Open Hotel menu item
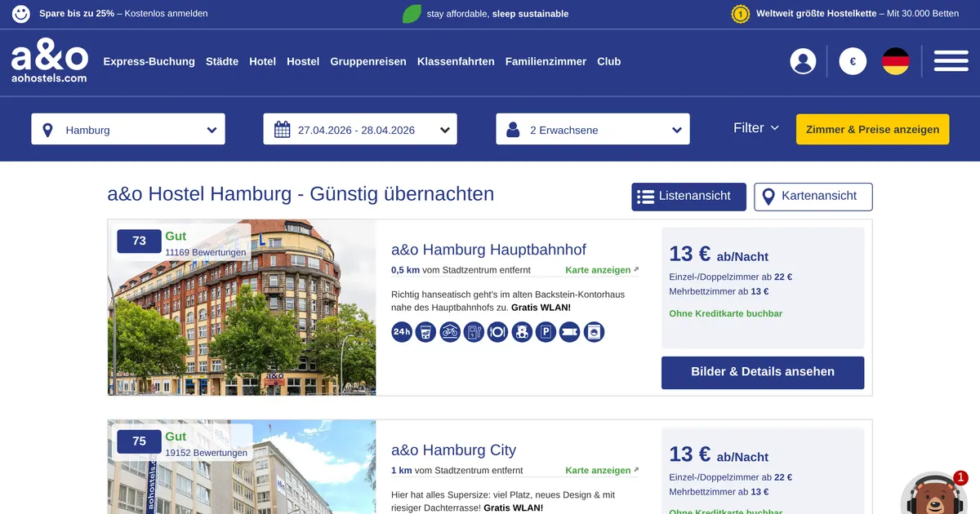The height and width of the screenshot is (514, 980). (263, 61)
